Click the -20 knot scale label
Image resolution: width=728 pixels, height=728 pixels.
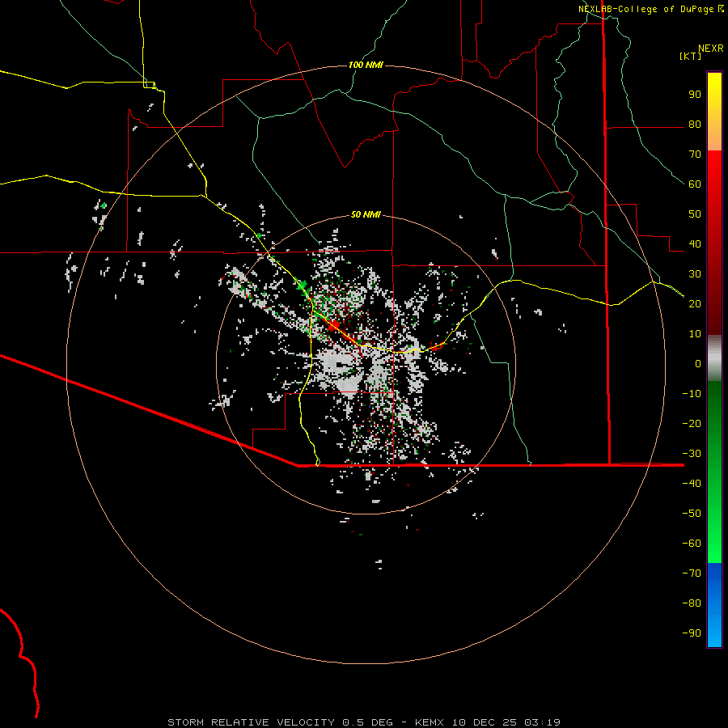click(692, 424)
